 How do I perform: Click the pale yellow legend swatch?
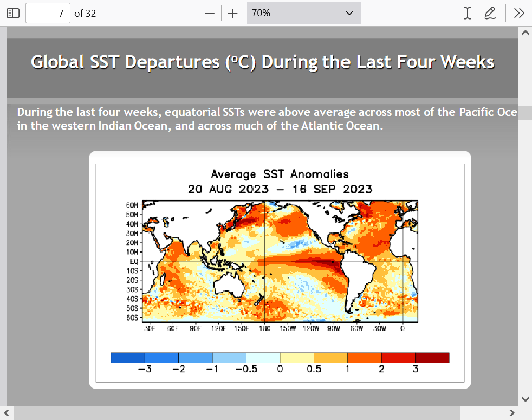pyautogui.click(x=297, y=358)
